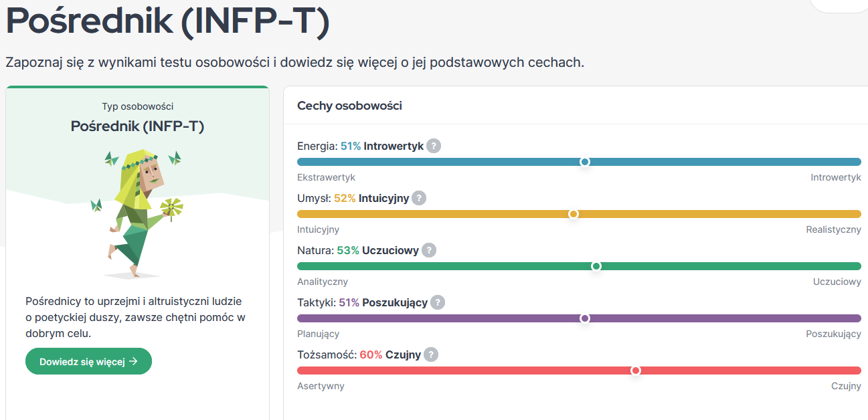Click the Realistyczny label under Umysł bar

pos(833,229)
